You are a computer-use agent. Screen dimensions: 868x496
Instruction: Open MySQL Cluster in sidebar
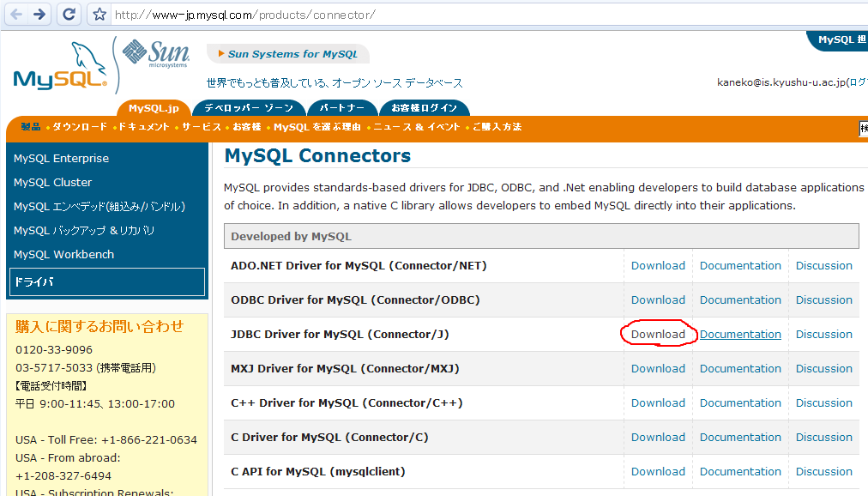pyautogui.click(x=52, y=182)
